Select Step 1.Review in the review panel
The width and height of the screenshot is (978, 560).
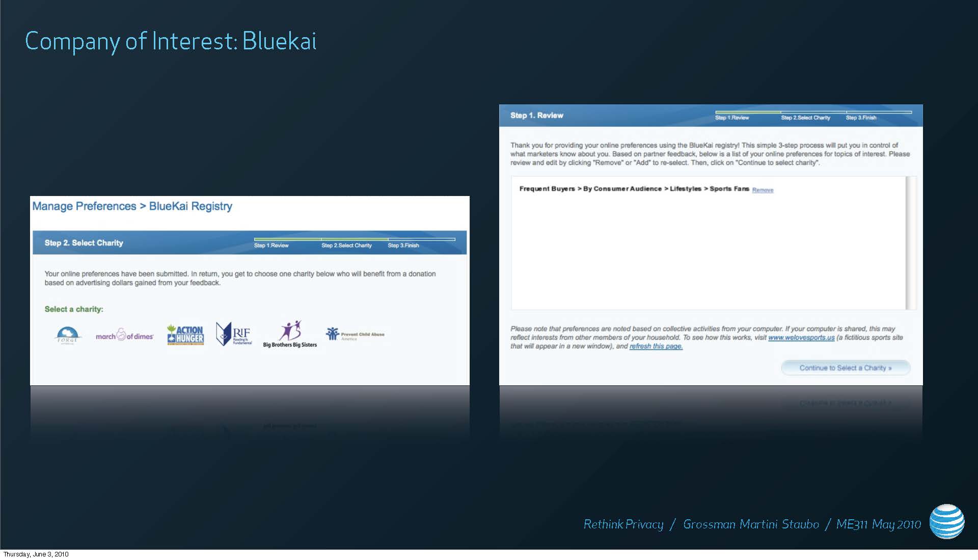point(732,118)
